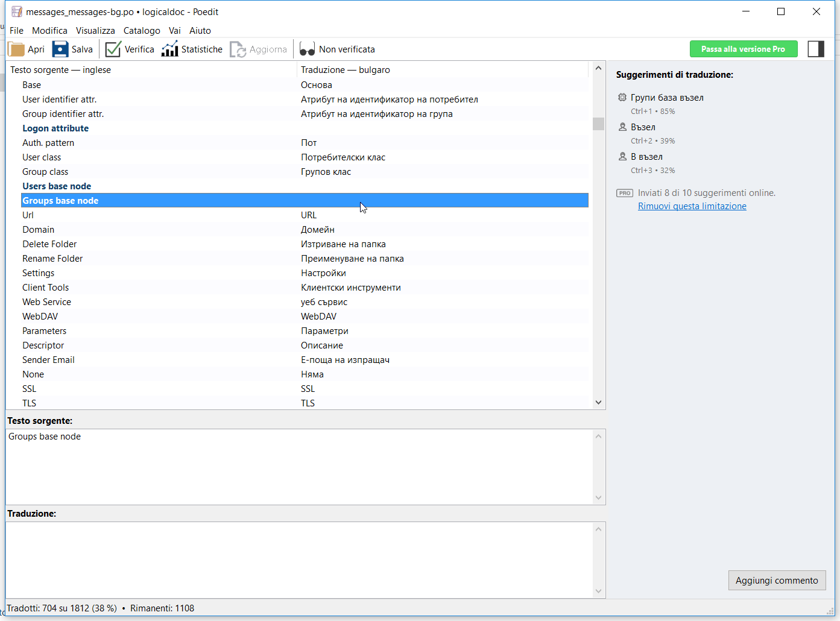The image size is (840, 621).
Task: Click the Passa alla versione Pro button
Action: 743,49
